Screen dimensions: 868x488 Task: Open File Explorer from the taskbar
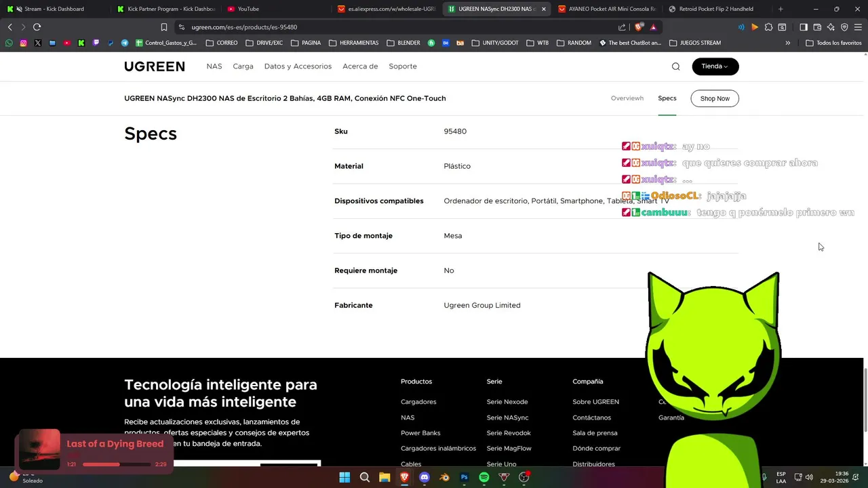coord(384,477)
